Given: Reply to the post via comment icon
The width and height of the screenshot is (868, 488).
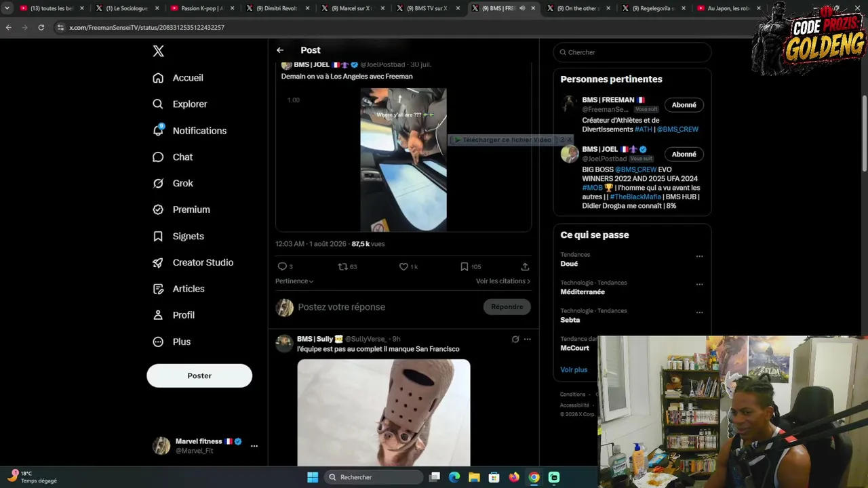Looking at the screenshot, I should pos(282,267).
